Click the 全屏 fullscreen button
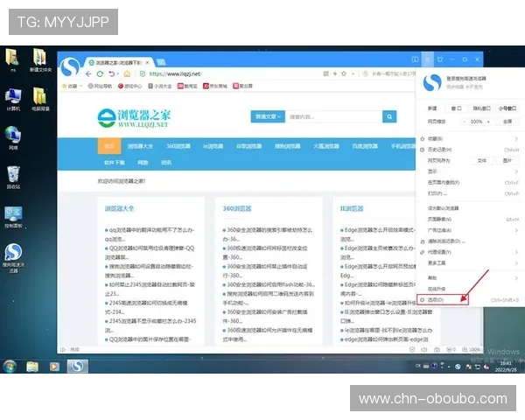The image size is (525, 420). 507,122
